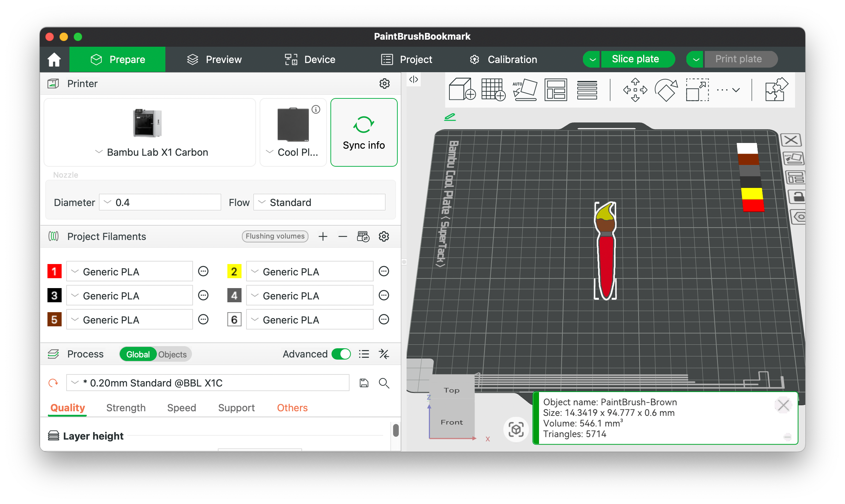This screenshot has width=845, height=504.
Task: Open the process preset dropdown
Action: coord(208,383)
